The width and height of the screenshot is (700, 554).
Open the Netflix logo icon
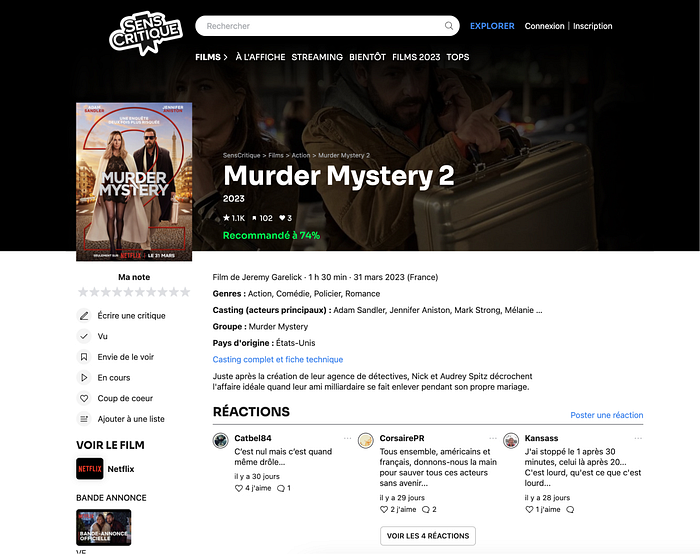(x=90, y=469)
